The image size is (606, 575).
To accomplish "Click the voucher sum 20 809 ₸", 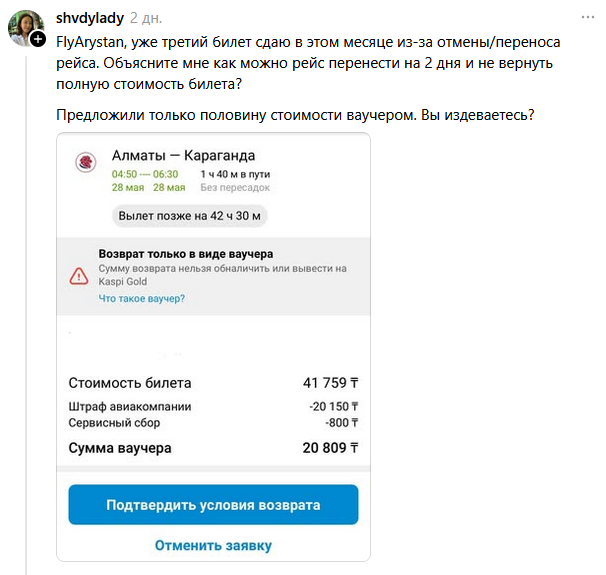I will [x=330, y=448].
